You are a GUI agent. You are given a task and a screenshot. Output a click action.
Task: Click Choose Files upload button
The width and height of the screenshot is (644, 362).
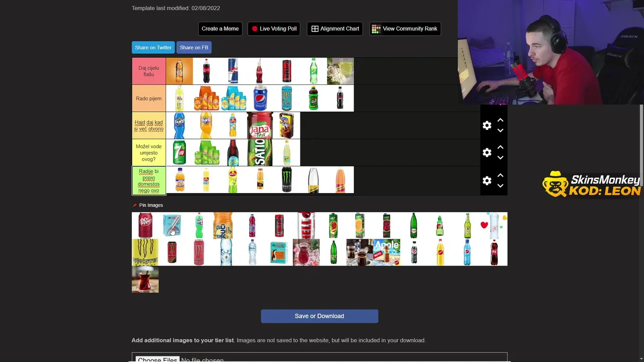(x=157, y=360)
